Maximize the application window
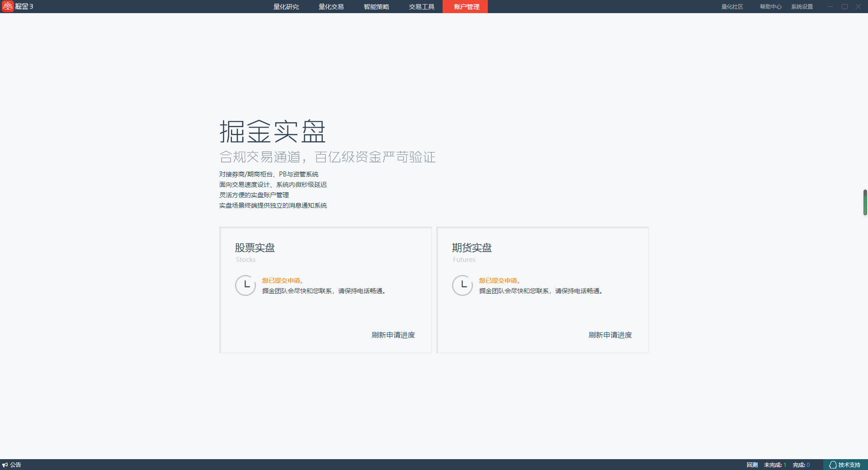 (x=844, y=7)
